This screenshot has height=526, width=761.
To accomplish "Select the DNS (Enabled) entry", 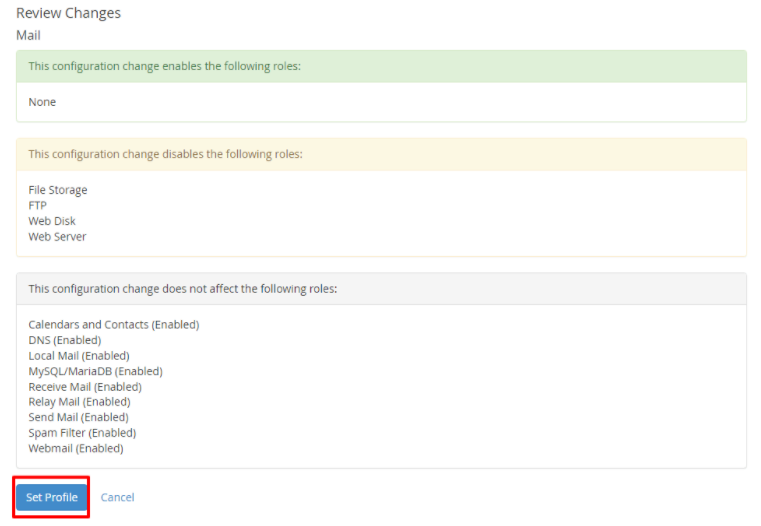I will [x=65, y=340].
